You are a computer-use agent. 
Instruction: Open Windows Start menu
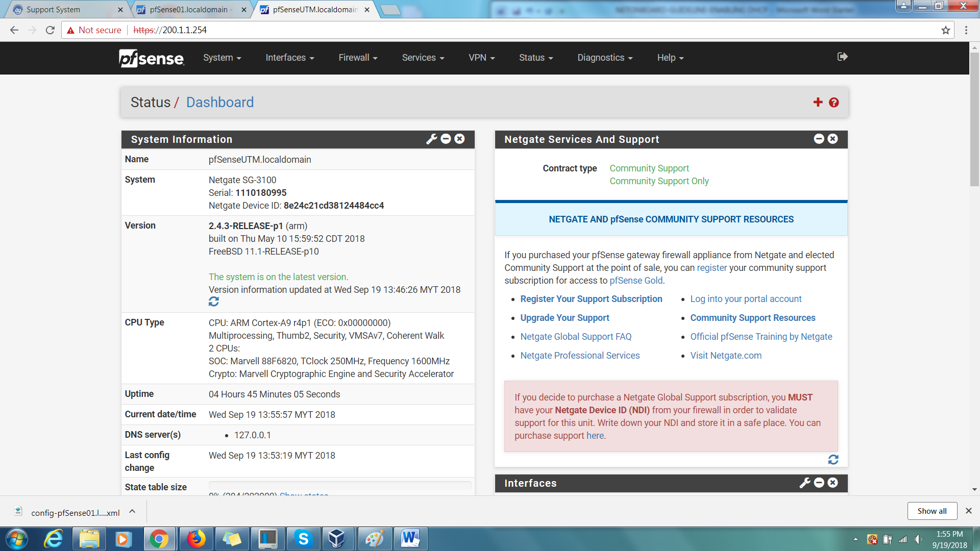click(16, 539)
